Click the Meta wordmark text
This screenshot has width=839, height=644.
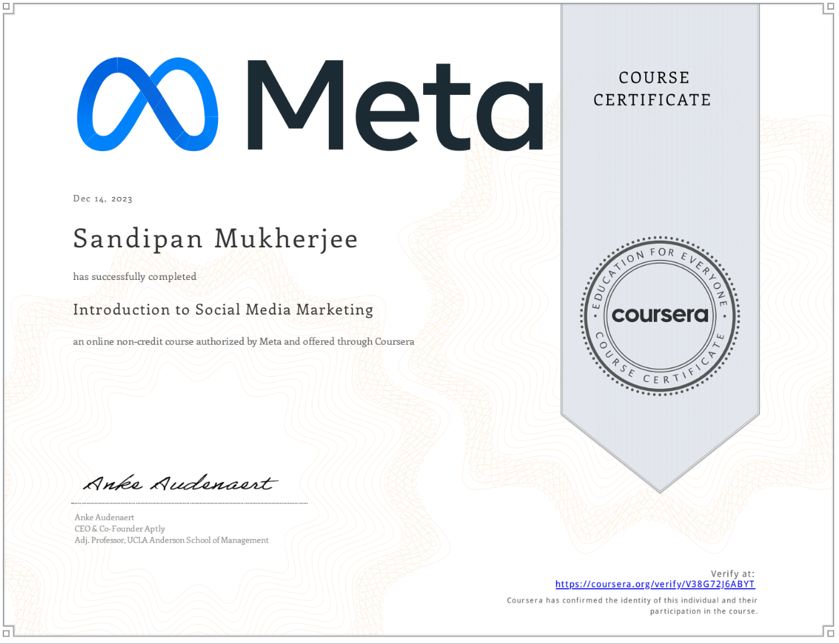pyautogui.click(x=394, y=106)
